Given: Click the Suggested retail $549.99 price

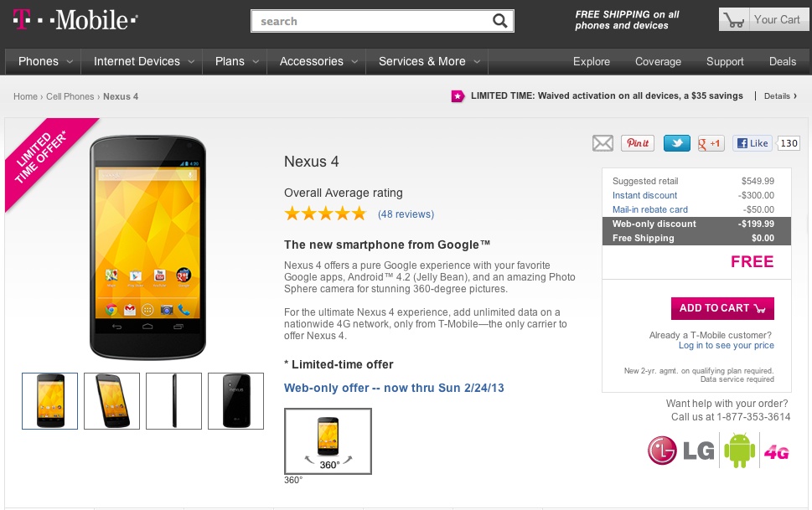Looking at the screenshot, I should tap(758, 181).
